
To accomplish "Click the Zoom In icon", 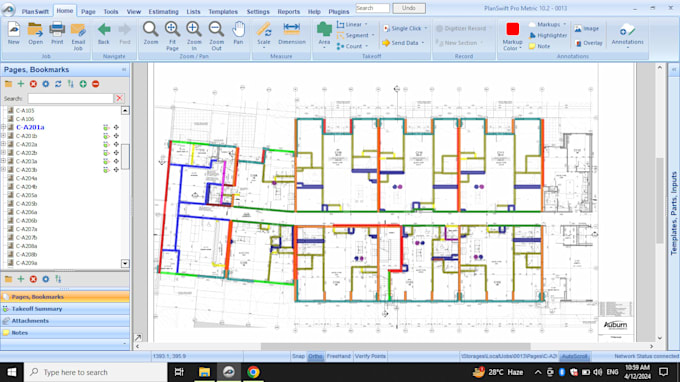I will pos(194,36).
